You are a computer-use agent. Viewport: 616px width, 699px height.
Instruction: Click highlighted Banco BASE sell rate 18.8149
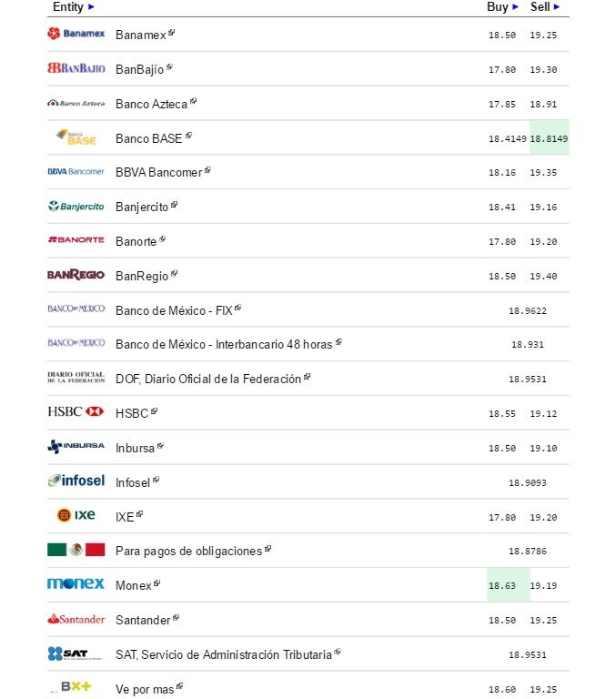click(549, 138)
